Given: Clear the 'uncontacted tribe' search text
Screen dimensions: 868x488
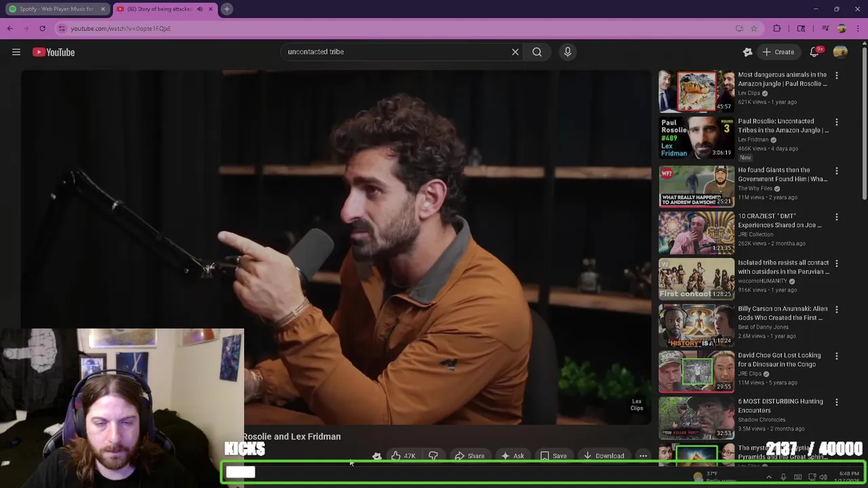Looking at the screenshot, I should tap(515, 52).
